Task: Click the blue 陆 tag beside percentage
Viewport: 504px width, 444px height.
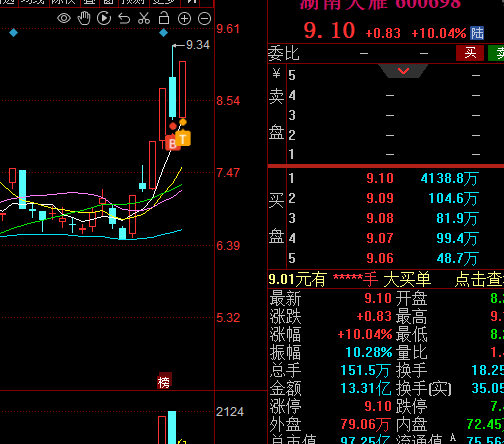Action: (x=477, y=33)
